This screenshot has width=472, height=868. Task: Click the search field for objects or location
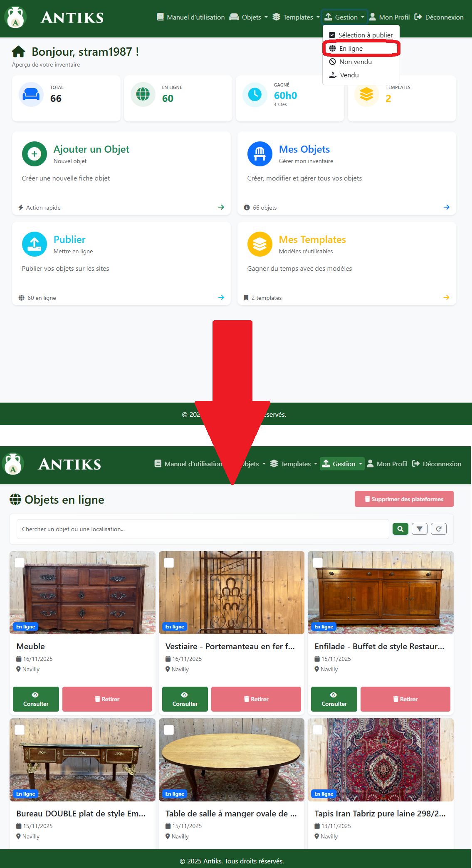203,529
